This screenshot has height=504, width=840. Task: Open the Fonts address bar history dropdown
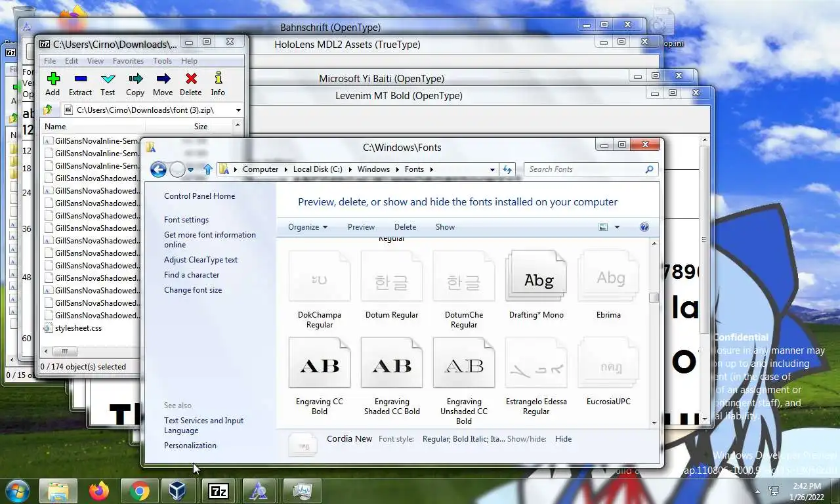pyautogui.click(x=492, y=169)
